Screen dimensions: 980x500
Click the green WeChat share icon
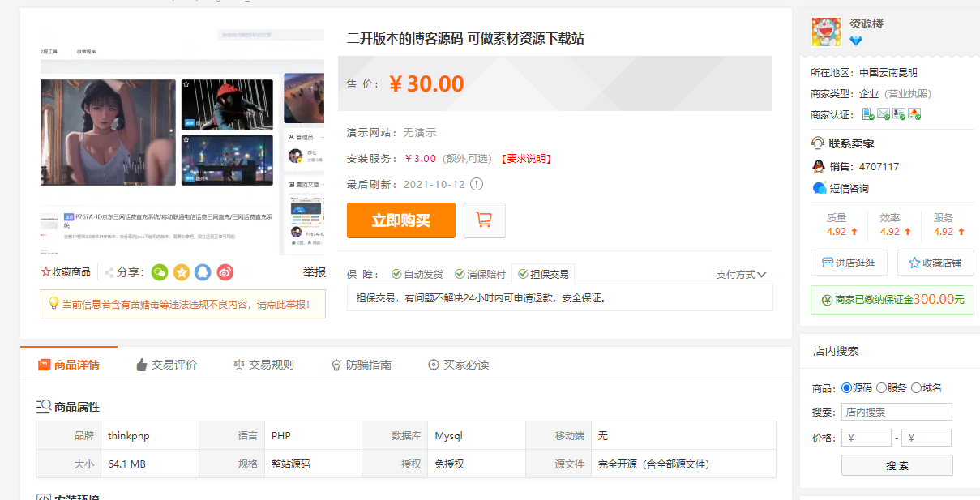pos(159,272)
